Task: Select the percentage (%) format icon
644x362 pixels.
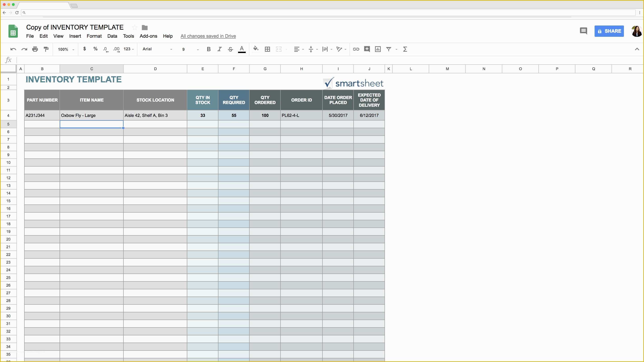Action: (x=95, y=49)
